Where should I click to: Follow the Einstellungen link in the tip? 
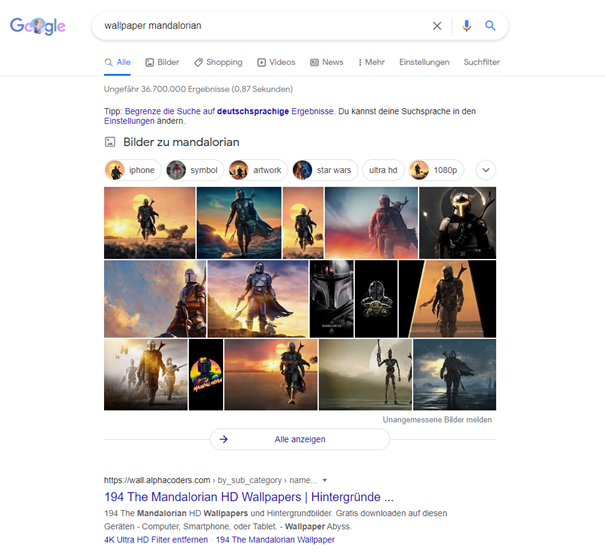[129, 121]
